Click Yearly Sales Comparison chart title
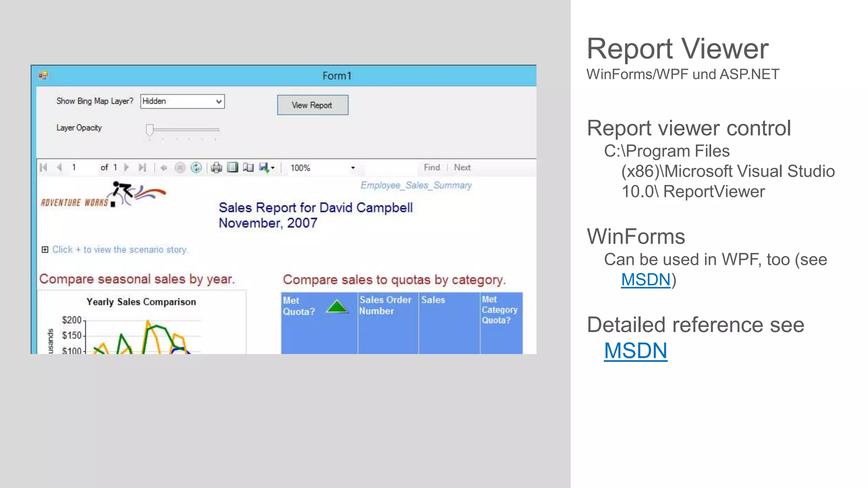 142,302
